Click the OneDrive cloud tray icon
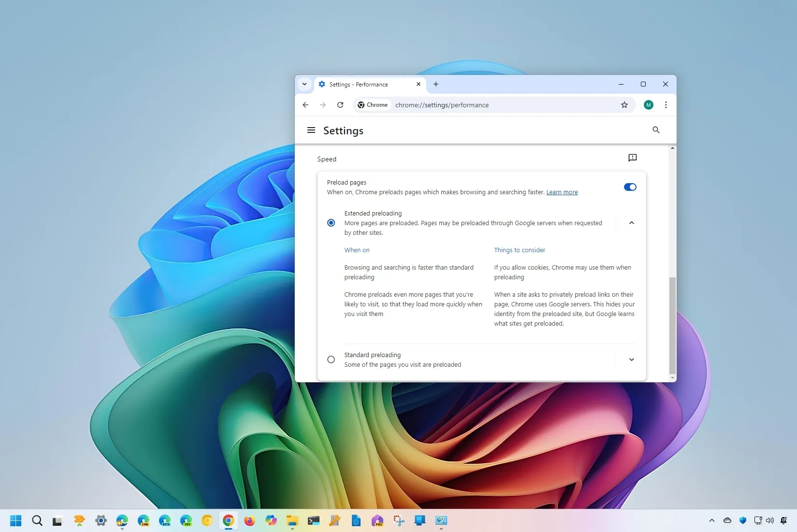797x532 pixels. (x=727, y=520)
